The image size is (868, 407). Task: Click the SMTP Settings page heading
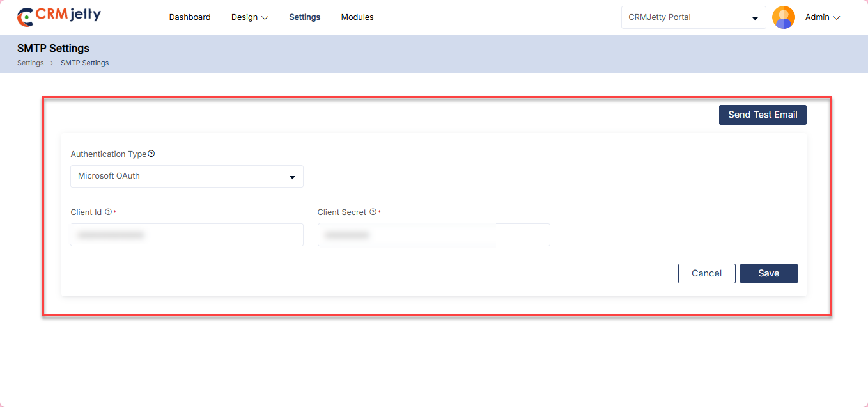point(53,48)
